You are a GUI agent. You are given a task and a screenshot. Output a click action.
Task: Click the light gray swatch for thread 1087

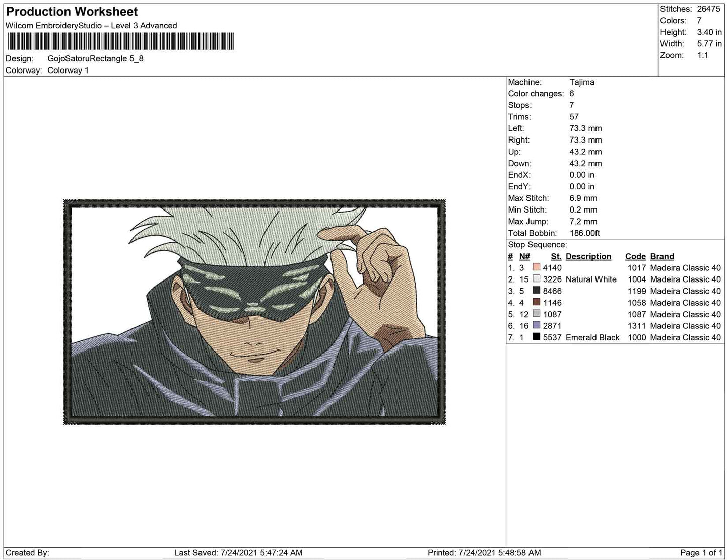(x=536, y=314)
